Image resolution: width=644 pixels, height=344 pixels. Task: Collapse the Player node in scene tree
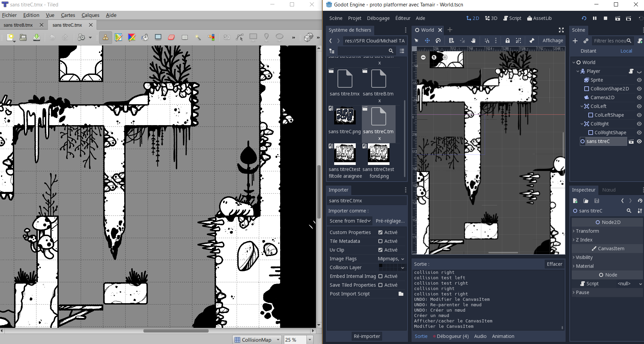tap(578, 71)
